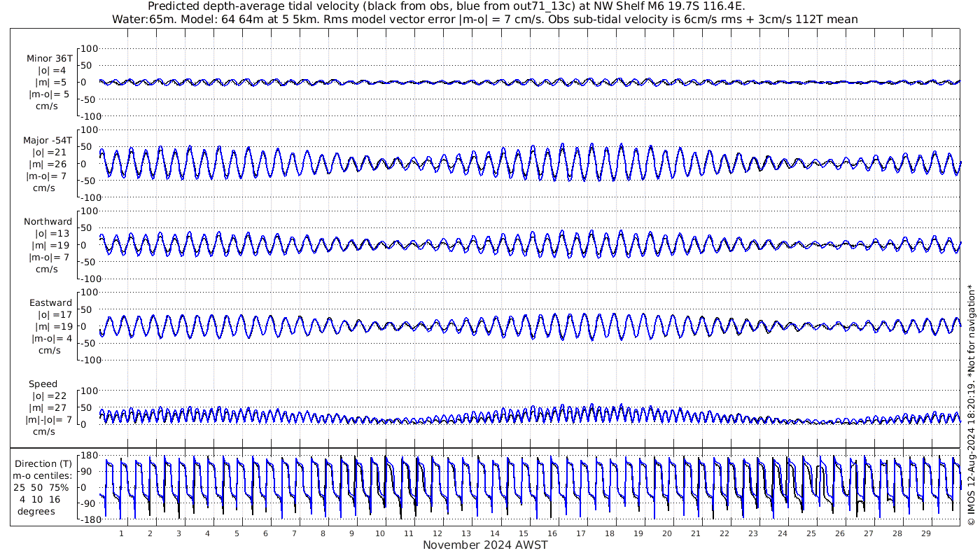Click day '25' on the x-axis
This screenshot has width=980, height=560.
(811, 533)
